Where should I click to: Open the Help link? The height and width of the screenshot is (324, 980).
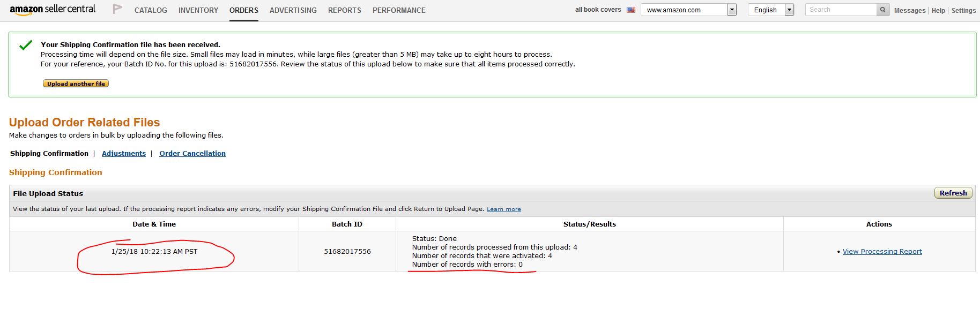(x=938, y=10)
